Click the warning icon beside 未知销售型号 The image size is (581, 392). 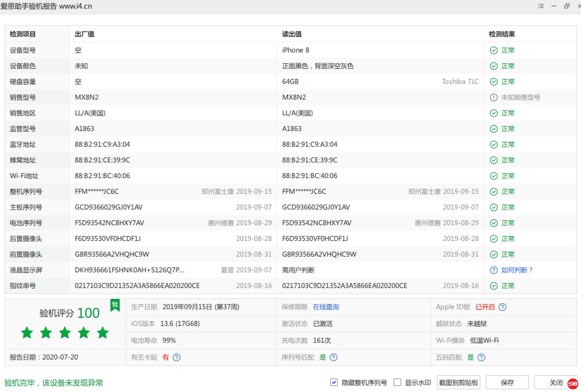[x=494, y=97]
